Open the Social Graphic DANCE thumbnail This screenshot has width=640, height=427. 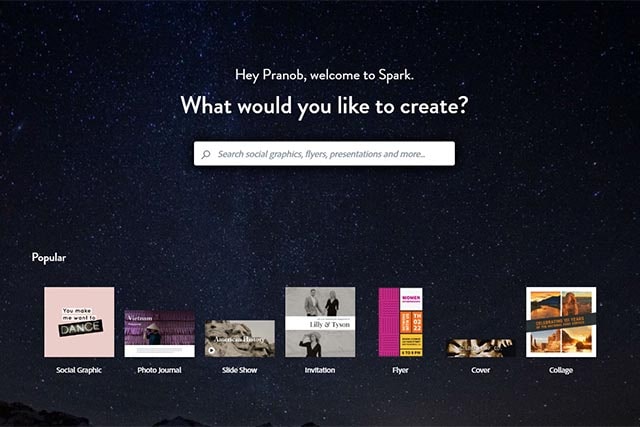click(79, 322)
